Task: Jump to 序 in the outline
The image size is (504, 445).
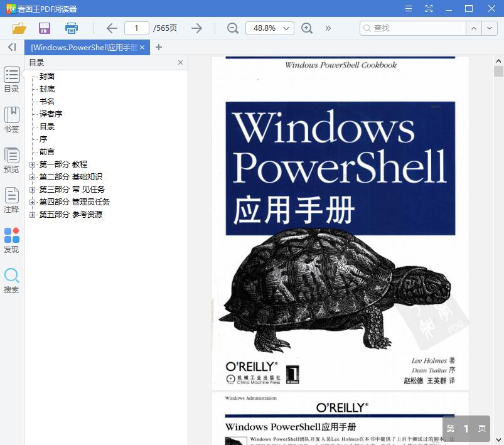Action: tap(43, 139)
